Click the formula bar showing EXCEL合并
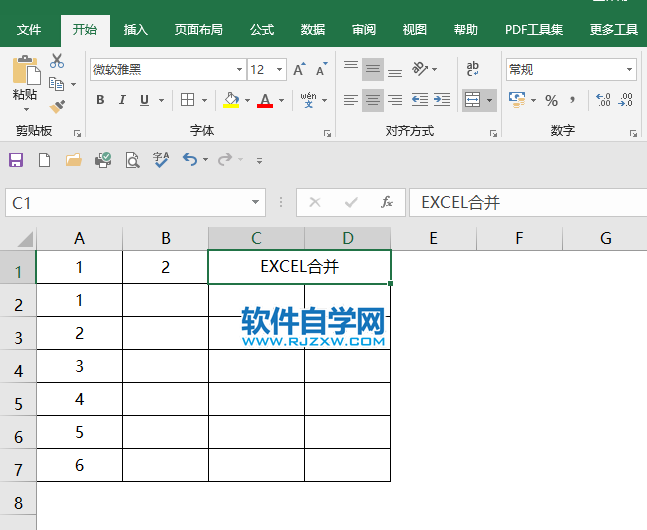 click(x=528, y=203)
